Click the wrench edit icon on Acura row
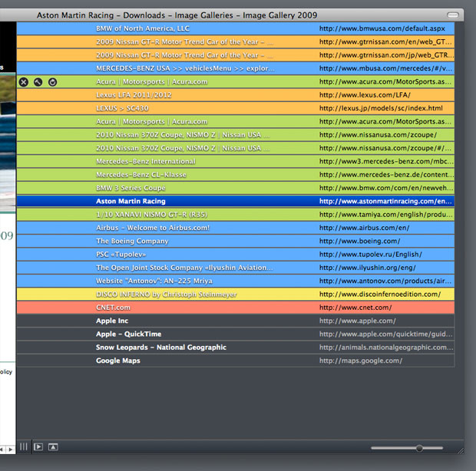The image size is (476, 471). [x=38, y=82]
